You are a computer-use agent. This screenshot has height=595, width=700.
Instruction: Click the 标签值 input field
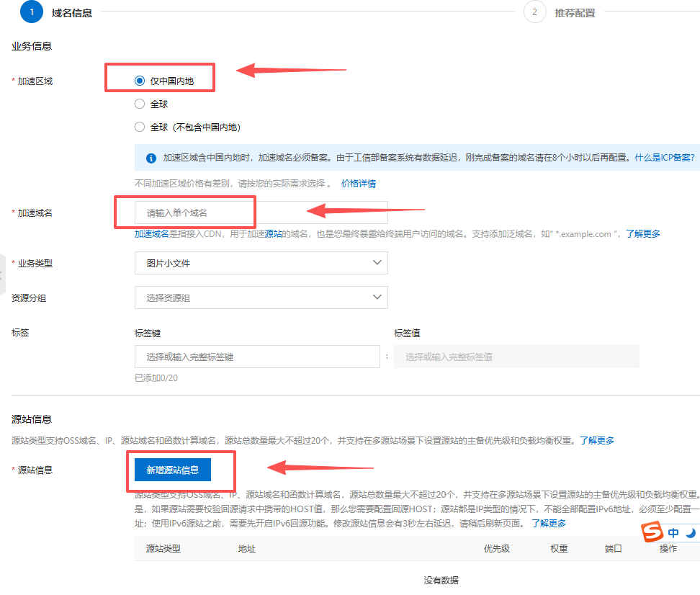coord(516,357)
